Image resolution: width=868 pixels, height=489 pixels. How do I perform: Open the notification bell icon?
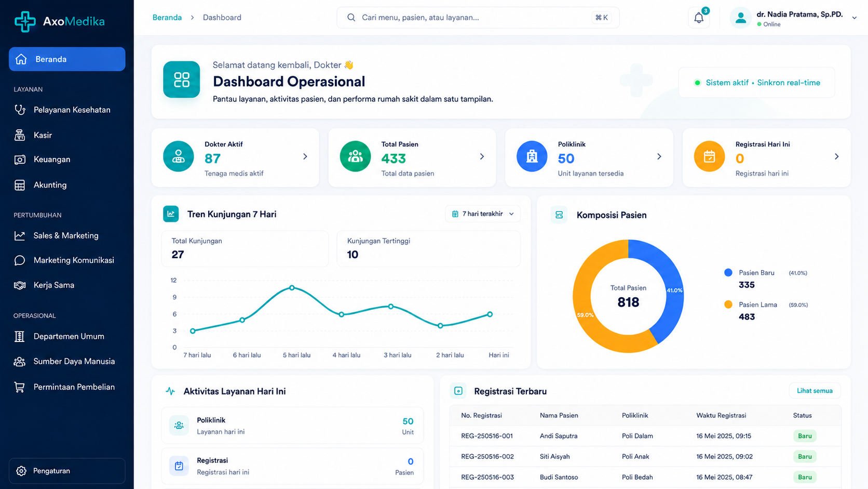699,18
